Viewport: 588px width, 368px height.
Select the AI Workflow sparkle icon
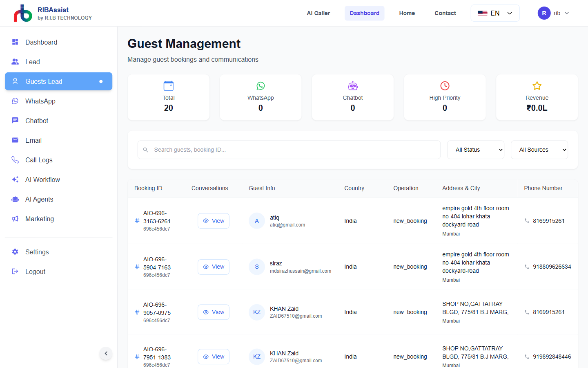coord(15,180)
